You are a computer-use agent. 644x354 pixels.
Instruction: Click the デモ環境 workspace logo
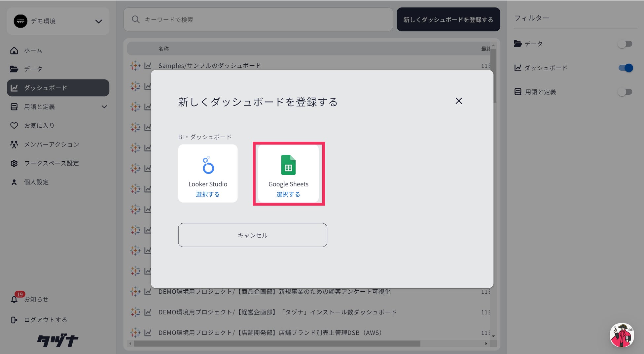(x=20, y=21)
